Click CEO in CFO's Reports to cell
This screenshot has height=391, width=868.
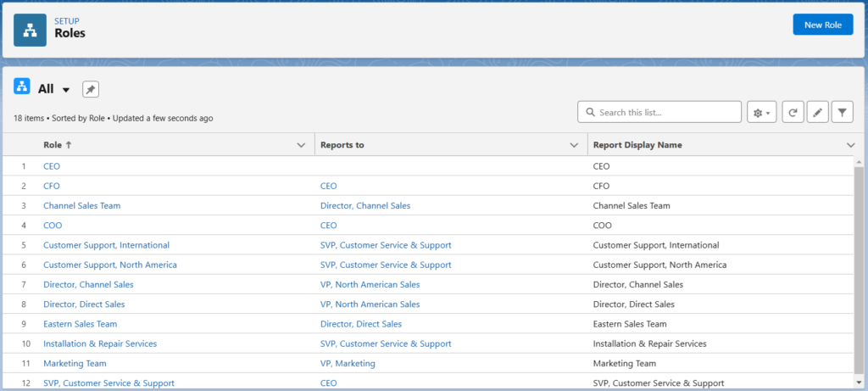coord(328,186)
